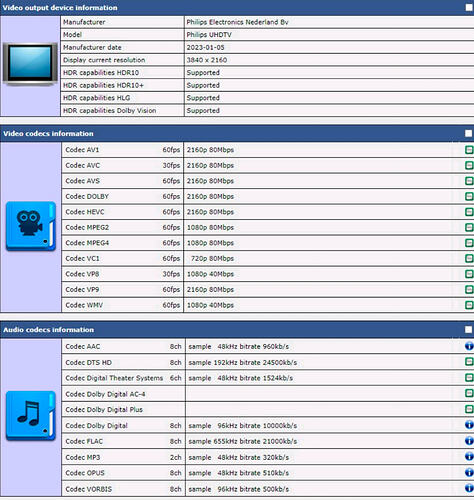Image resolution: width=474 pixels, height=500 pixels.
Task: Click the green icon on Codec DOLBY row
Action: click(469, 196)
